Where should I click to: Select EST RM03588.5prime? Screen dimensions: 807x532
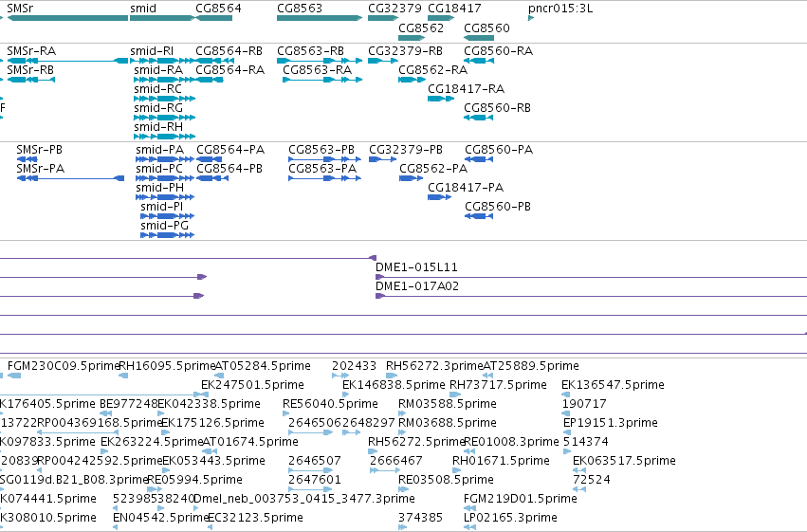click(448, 404)
